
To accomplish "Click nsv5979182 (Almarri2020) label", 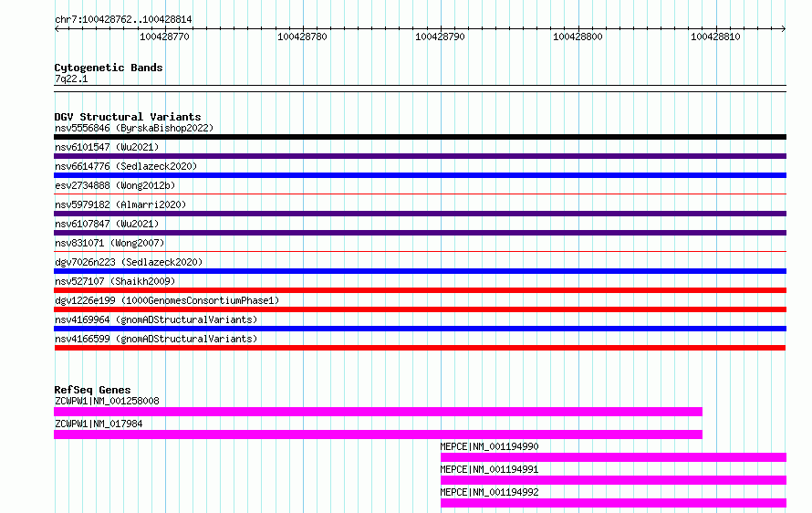I will [x=120, y=204].
